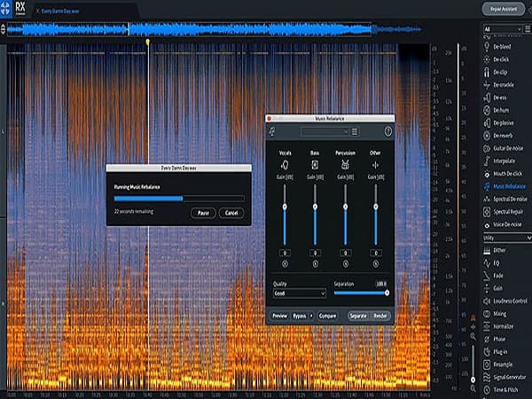Open the module filter dropdown showing All
Image resolution: width=532 pixels, height=399 pixels.
coord(503,29)
